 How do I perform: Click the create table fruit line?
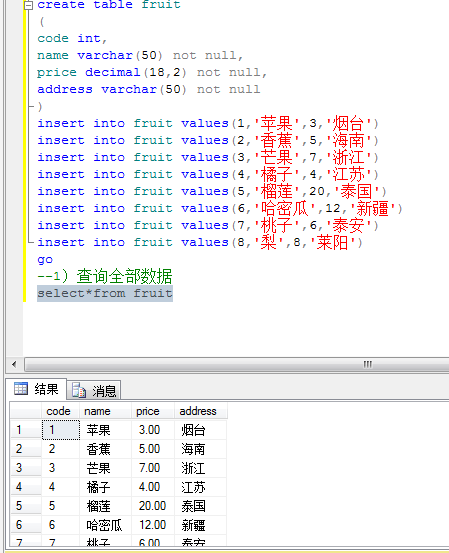109,5
